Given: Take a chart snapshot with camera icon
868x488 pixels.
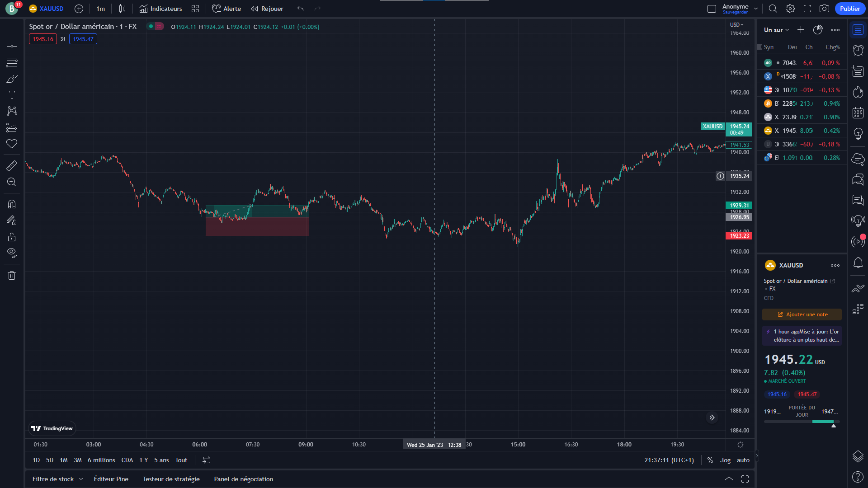Looking at the screenshot, I should click(x=824, y=9).
